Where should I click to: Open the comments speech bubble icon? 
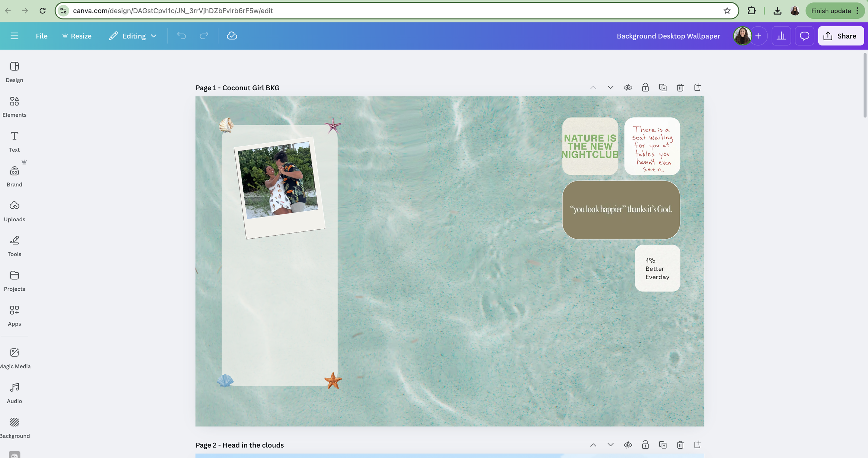(804, 36)
